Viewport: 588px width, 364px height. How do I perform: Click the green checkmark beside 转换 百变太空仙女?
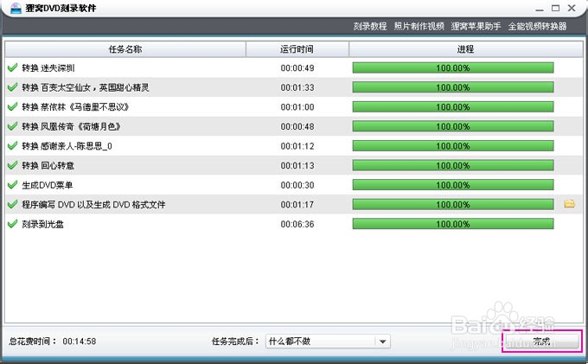(x=12, y=87)
